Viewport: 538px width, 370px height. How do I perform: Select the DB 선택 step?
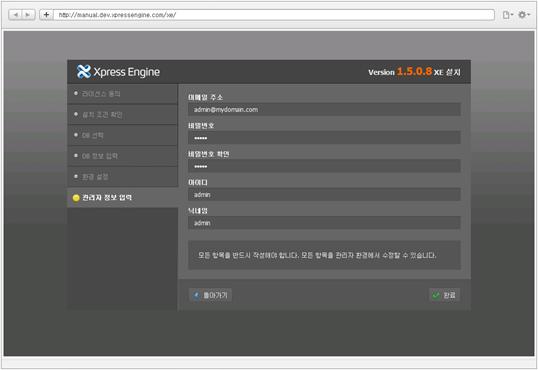tap(122, 135)
